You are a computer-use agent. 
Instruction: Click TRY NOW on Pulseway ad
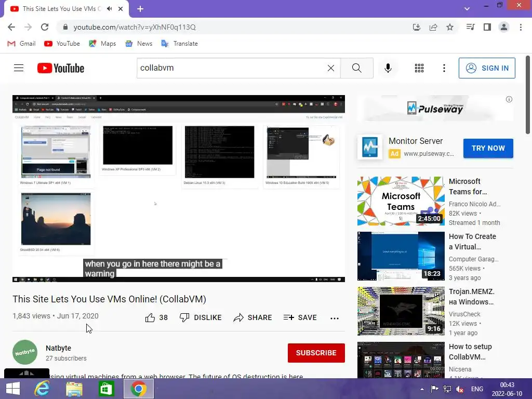(x=488, y=148)
